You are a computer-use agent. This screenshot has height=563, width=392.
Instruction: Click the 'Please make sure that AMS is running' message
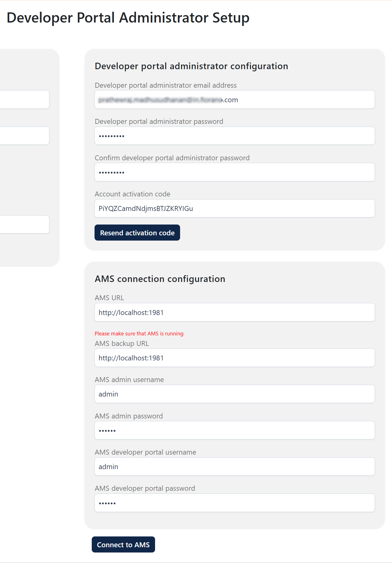point(139,334)
